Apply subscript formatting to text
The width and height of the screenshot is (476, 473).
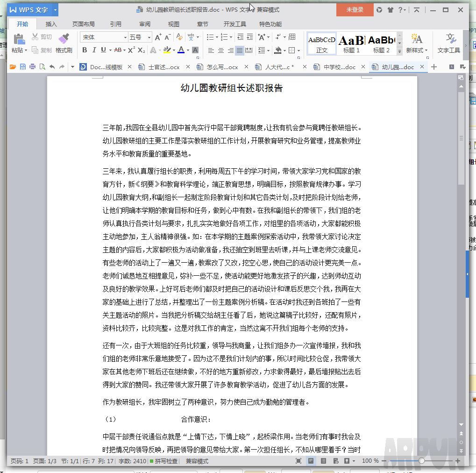(x=142, y=49)
